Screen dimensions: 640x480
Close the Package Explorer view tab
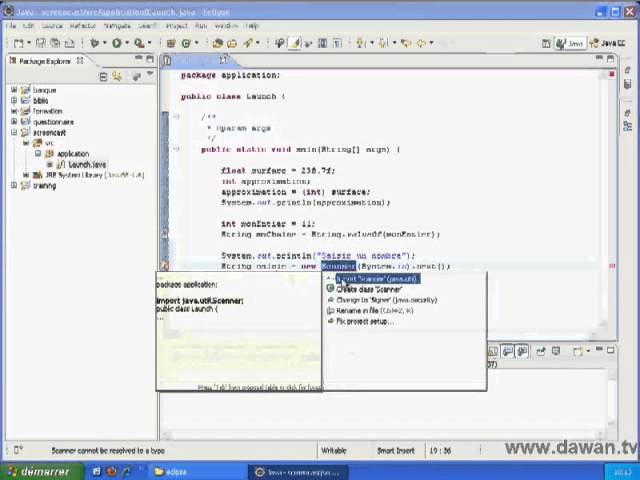click(x=80, y=61)
